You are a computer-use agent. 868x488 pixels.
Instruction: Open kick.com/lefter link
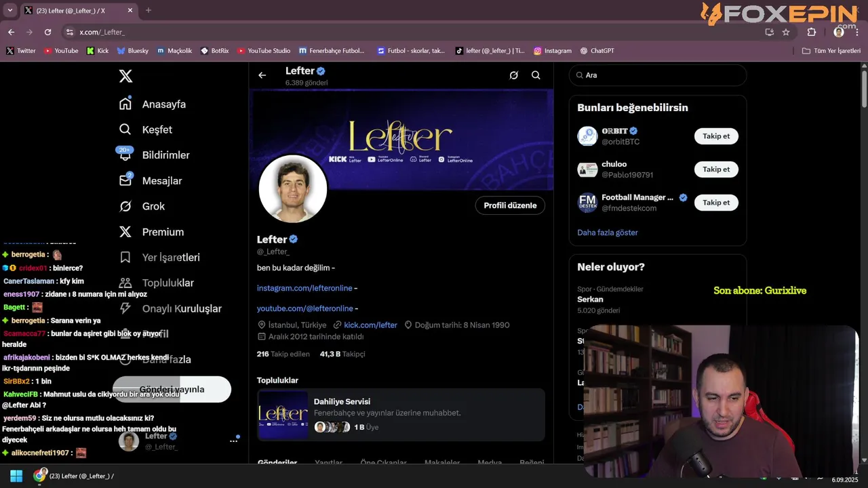370,325
